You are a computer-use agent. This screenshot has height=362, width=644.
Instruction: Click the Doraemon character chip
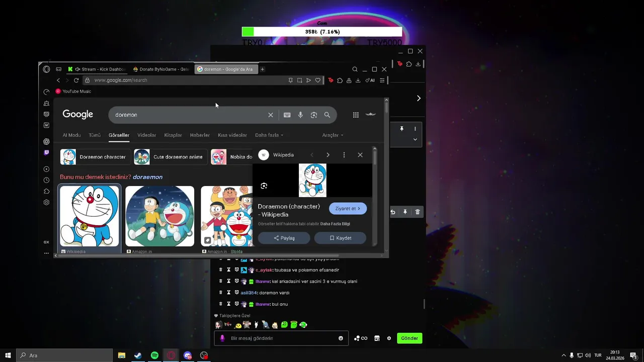(95, 157)
